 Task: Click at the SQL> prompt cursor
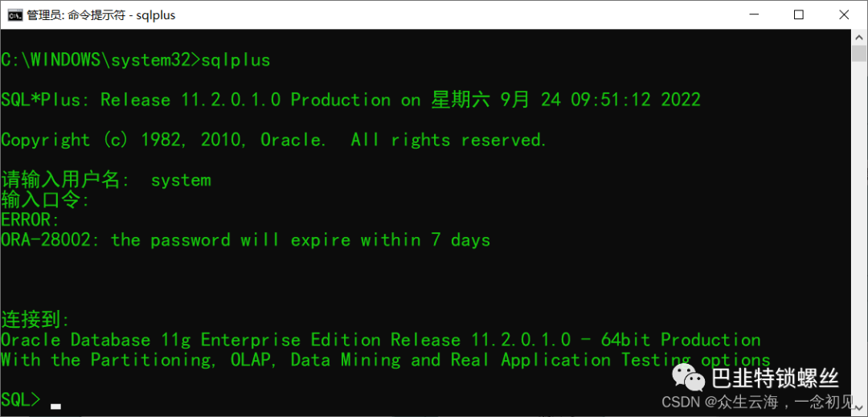pyautogui.click(x=55, y=406)
